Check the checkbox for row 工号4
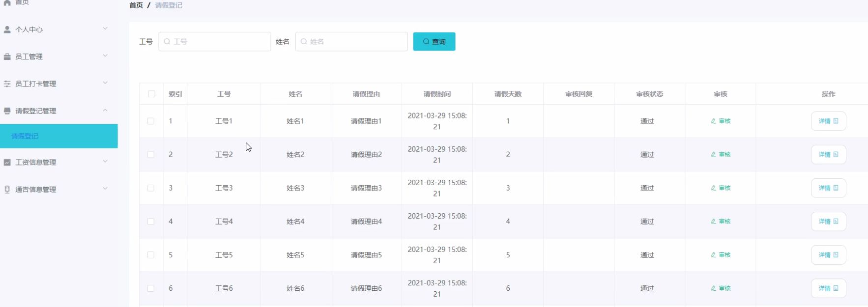Screen dimensions: 868x307 click(151, 222)
